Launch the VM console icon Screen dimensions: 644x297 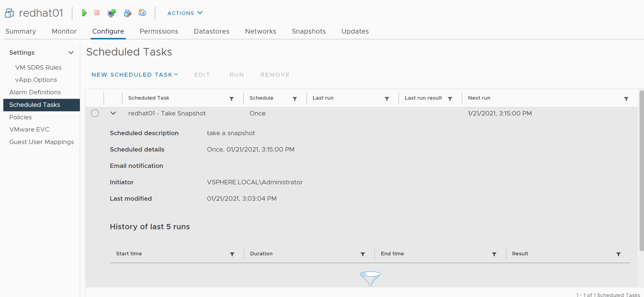(x=111, y=13)
